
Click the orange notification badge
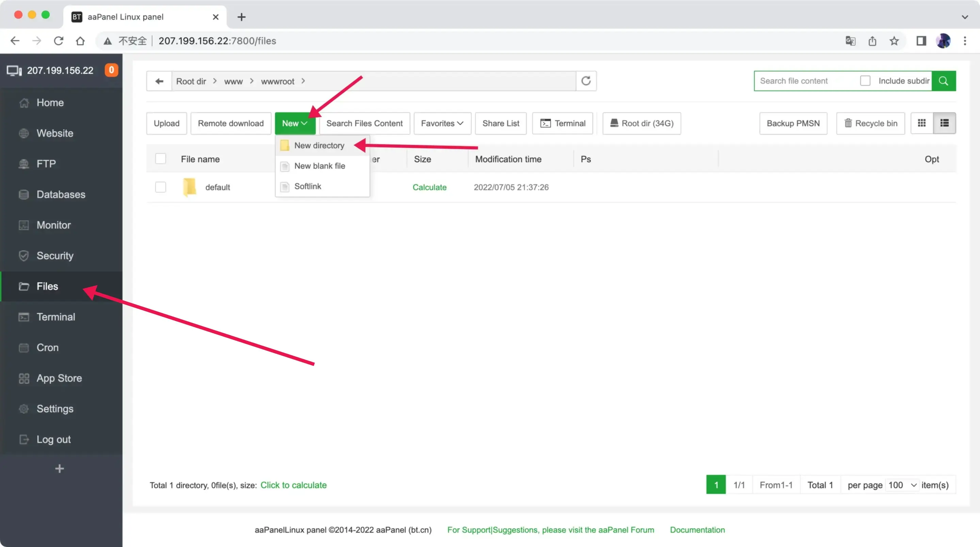[x=111, y=70]
